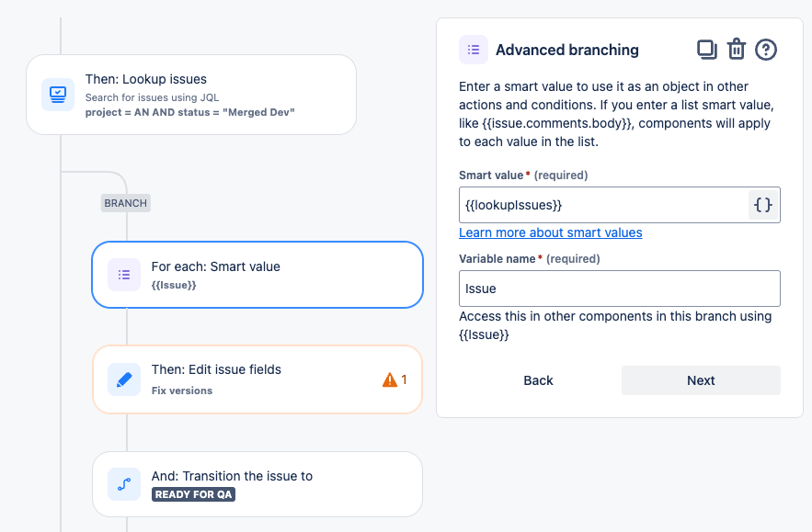Click the Variable name input field
The image size is (812, 532).
coord(619,289)
